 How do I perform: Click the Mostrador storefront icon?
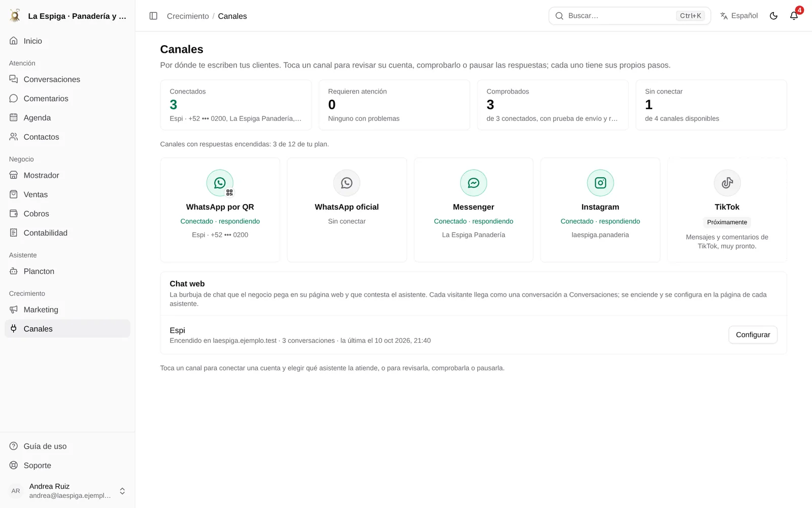(x=14, y=175)
